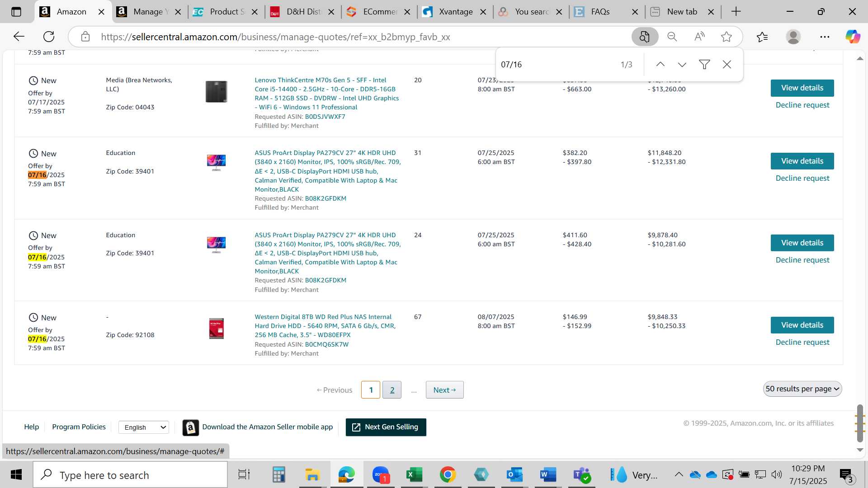Show hidden system tray icons chevron
Viewport: 868px width, 488px height.
[679, 474]
